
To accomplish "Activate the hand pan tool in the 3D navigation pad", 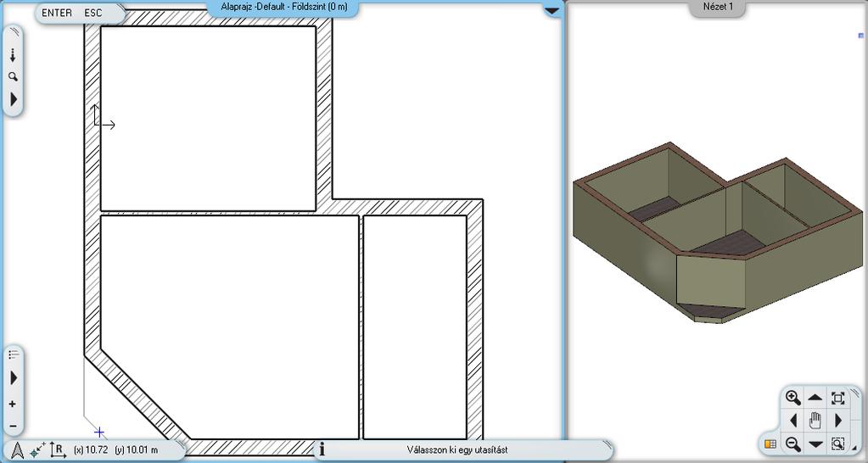I will click(x=815, y=421).
